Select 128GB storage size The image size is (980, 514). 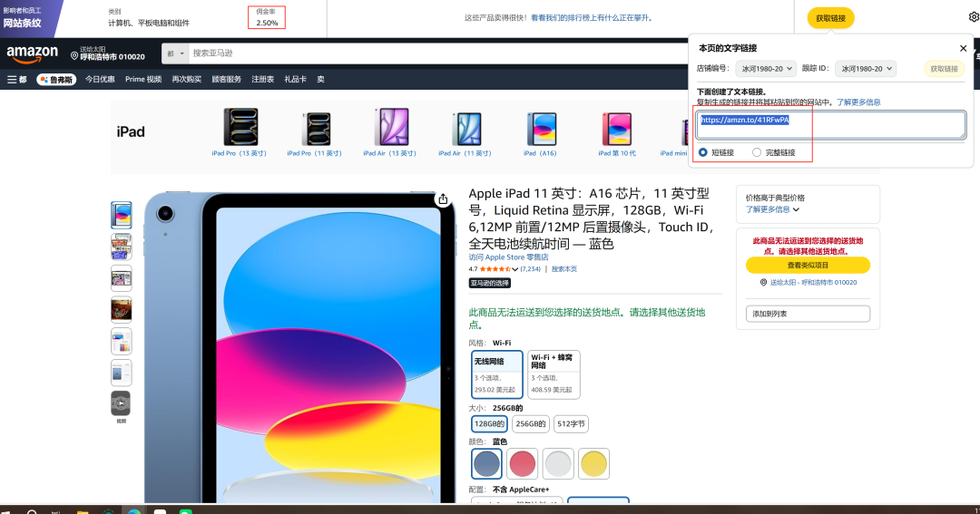[x=489, y=424]
